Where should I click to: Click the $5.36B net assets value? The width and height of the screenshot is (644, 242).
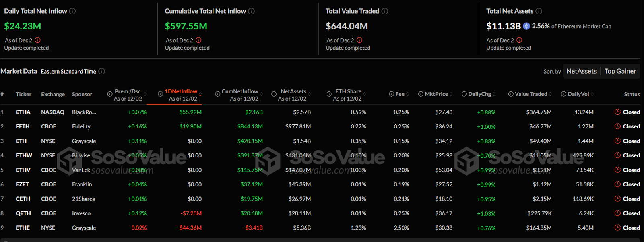tap(302, 228)
